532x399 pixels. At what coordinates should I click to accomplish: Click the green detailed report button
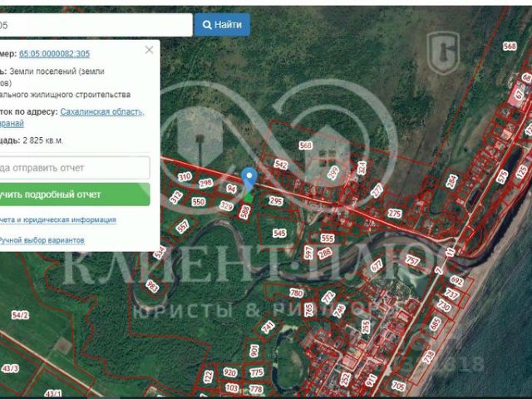(x=75, y=195)
